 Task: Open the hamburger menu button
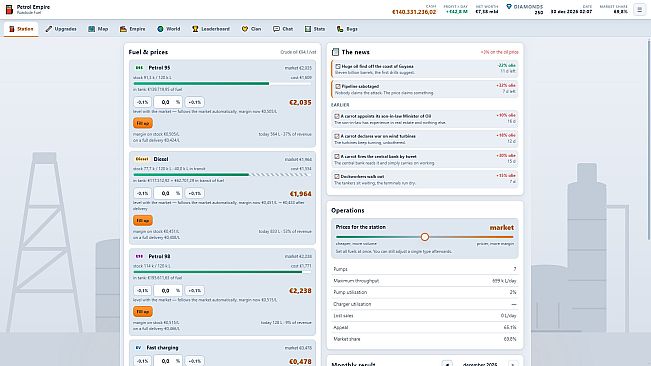pyautogui.click(x=639, y=9)
